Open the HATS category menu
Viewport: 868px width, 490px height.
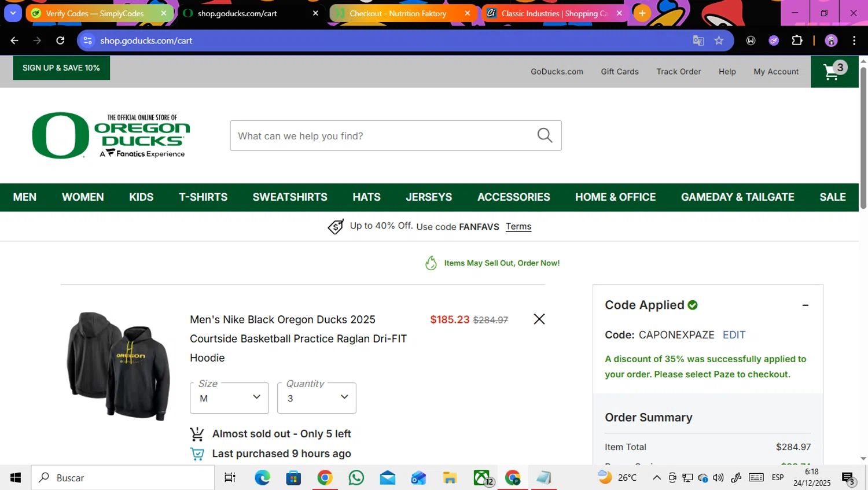[x=366, y=197]
